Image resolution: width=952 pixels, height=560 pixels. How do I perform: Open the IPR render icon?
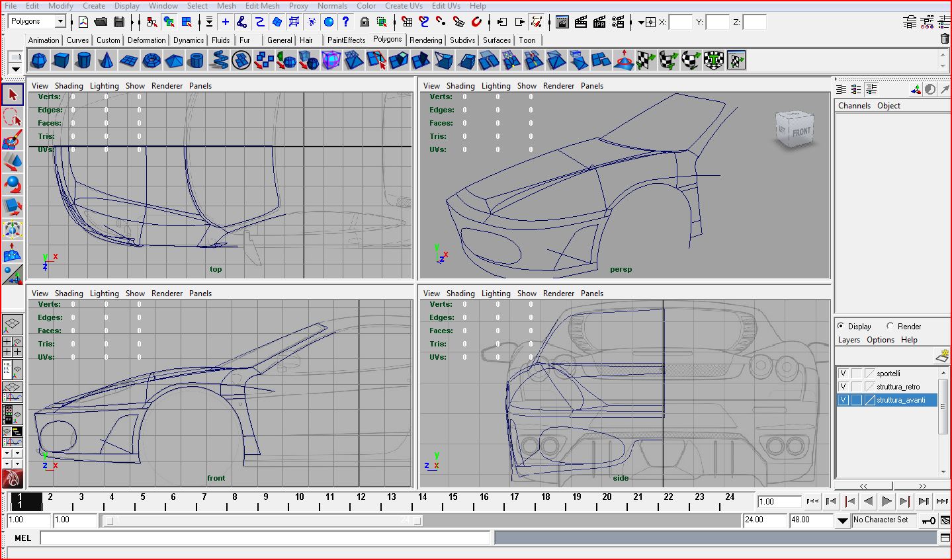pos(599,22)
